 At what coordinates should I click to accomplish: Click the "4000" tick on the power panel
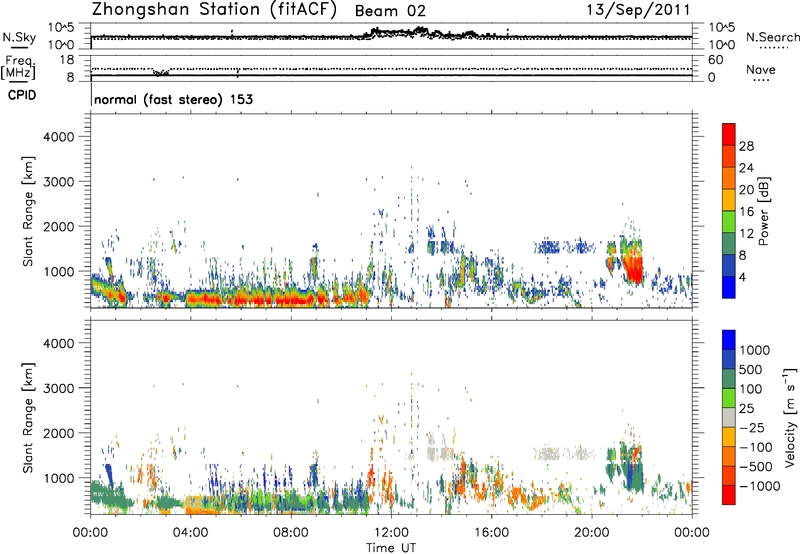(58, 137)
